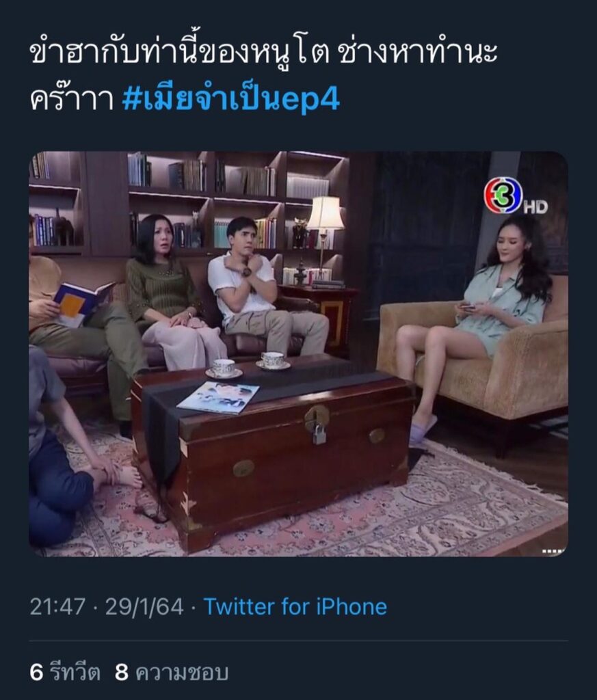Click the 29/1/64 tweet date

tap(144, 607)
